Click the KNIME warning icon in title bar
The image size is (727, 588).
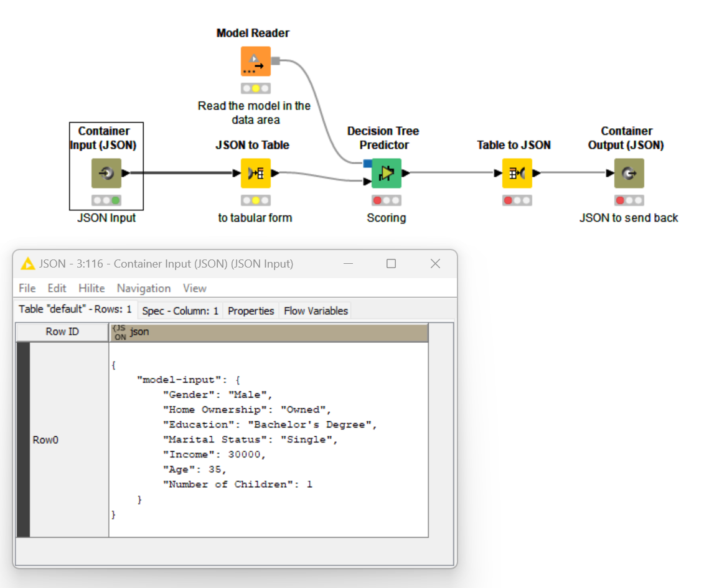click(28, 264)
